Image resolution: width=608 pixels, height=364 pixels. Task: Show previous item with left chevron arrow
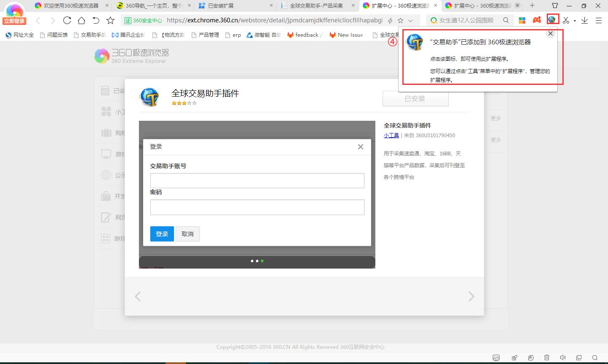(138, 296)
